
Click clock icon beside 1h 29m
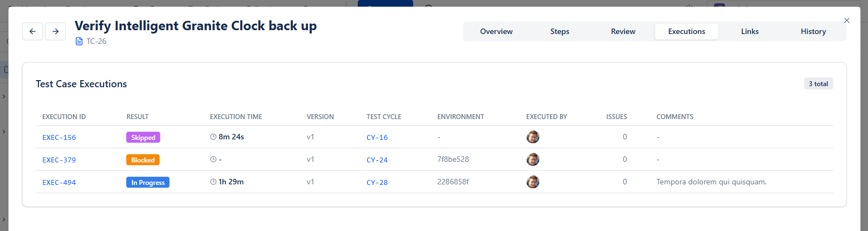pyautogui.click(x=213, y=182)
